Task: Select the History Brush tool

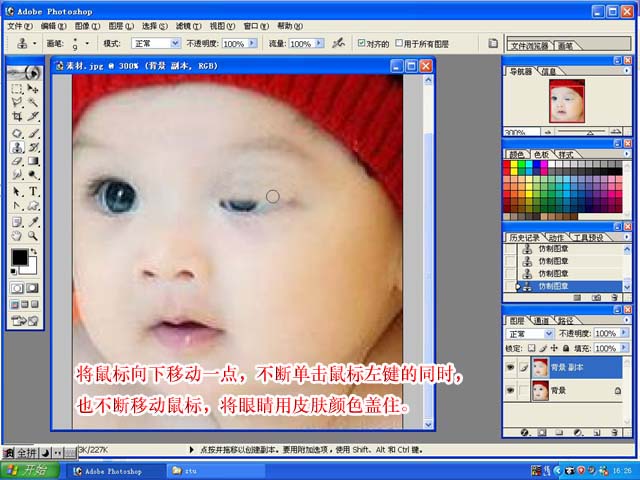Action: click(x=33, y=147)
